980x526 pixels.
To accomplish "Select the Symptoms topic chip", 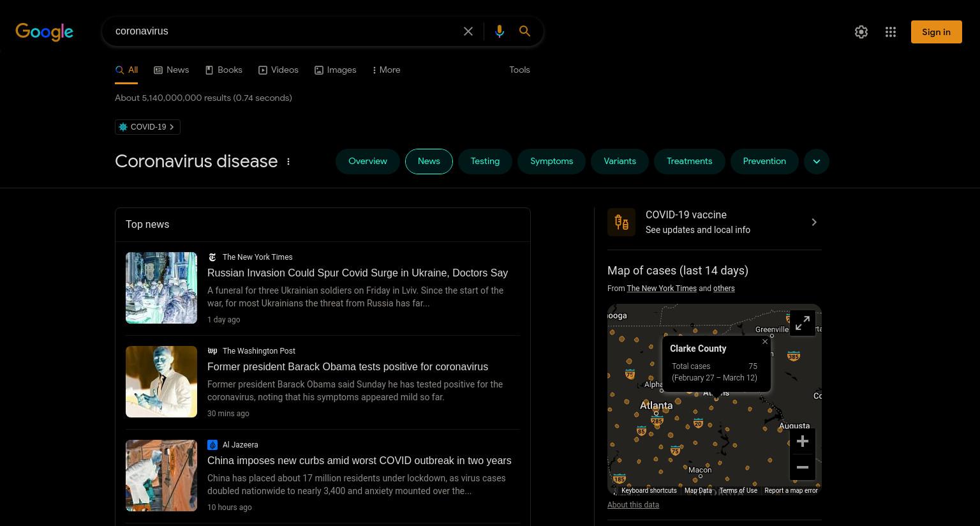I will (551, 162).
